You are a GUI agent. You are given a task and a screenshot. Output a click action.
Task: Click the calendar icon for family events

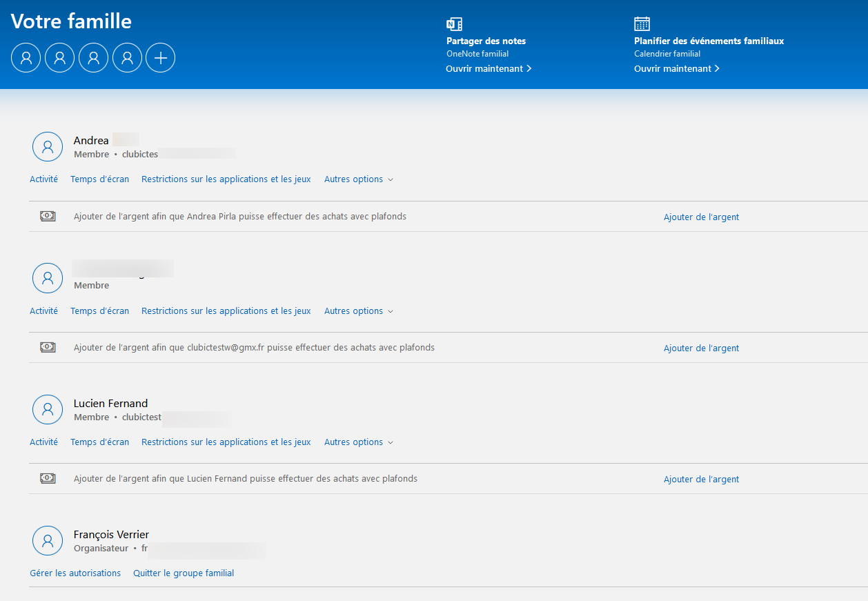pos(642,24)
